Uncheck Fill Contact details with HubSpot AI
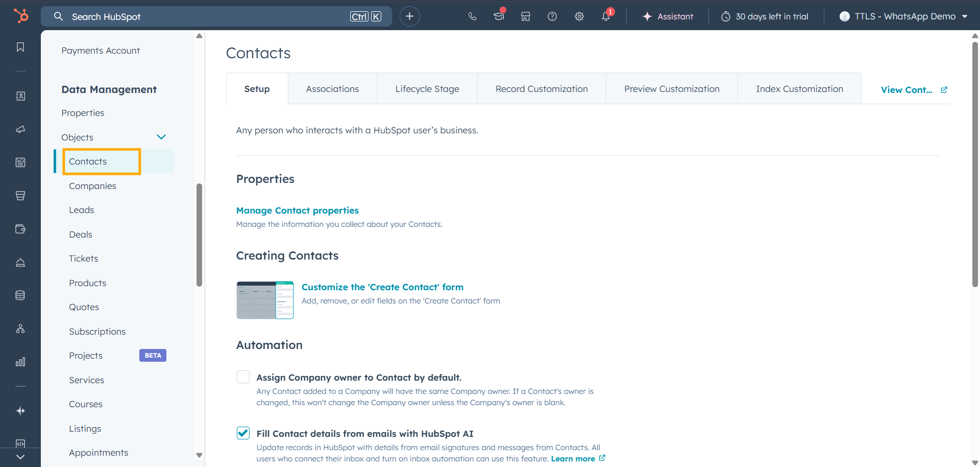The image size is (980, 467). pyautogui.click(x=243, y=433)
